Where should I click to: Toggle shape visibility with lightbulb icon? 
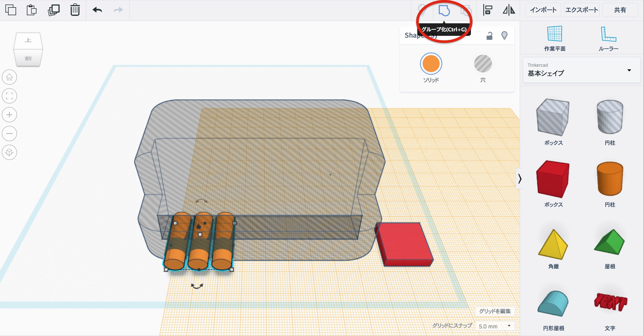(x=504, y=36)
